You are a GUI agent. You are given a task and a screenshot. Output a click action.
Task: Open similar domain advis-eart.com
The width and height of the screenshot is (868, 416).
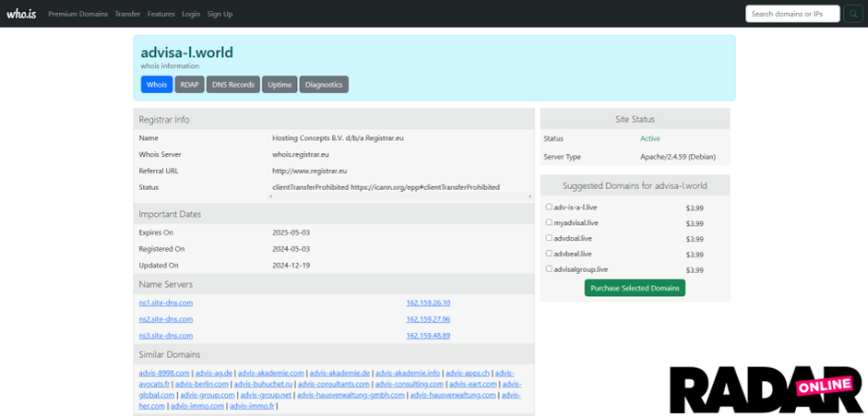point(473,384)
